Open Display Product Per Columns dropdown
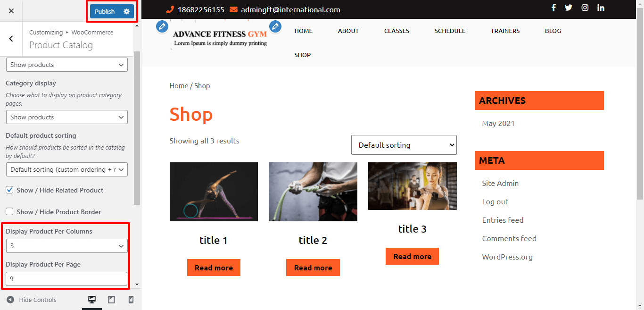Viewport: 644px width, 310px height. tap(66, 246)
